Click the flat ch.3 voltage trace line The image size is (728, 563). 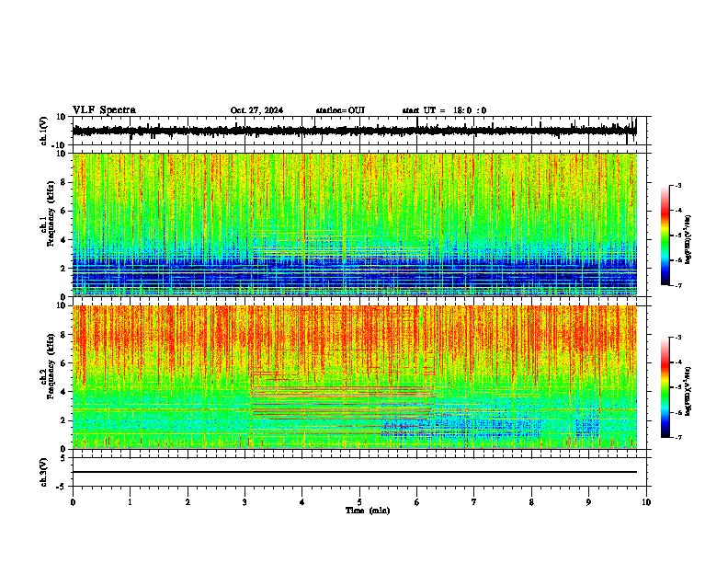[x=354, y=472]
